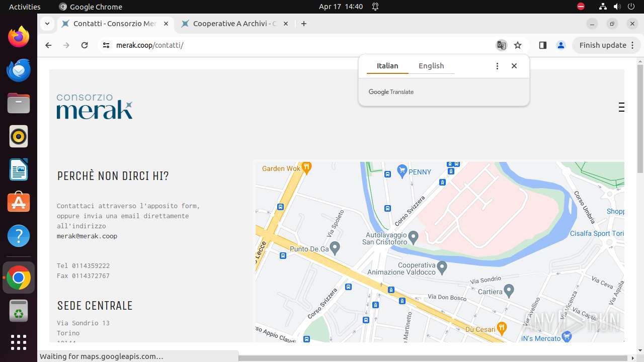Image resolution: width=644 pixels, height=362 pixels.
Task: Click the PENNY shop marker on map
Action: 402,171
